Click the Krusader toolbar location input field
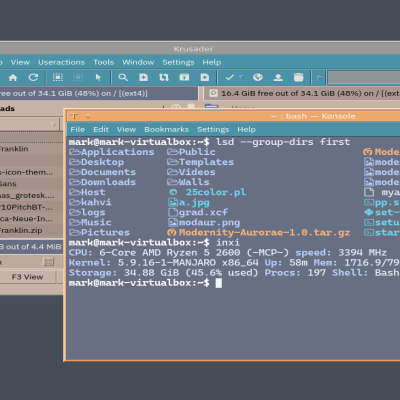The height and width of the screenshot is (400, 400). 364,78
